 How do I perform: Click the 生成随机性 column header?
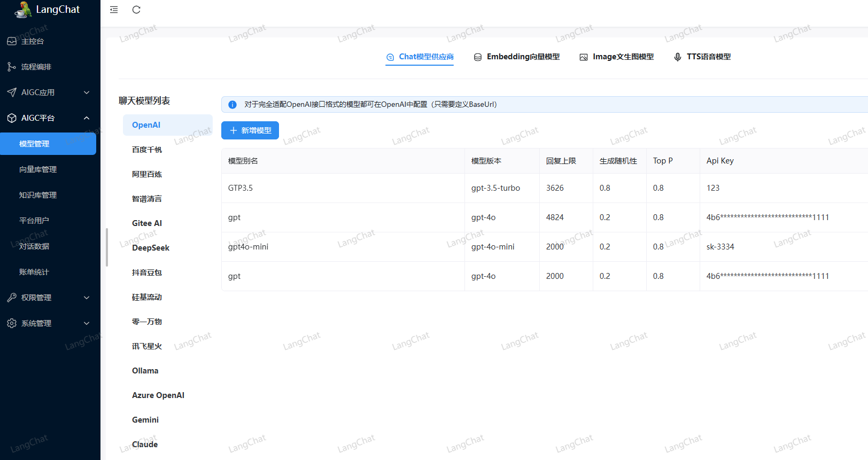coord(620,161)
